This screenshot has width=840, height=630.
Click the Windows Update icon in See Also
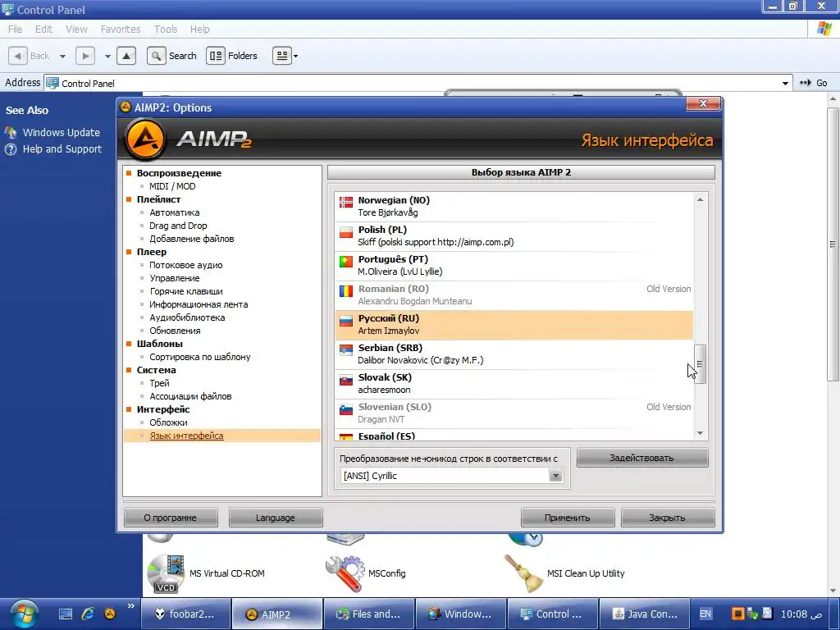11,132
